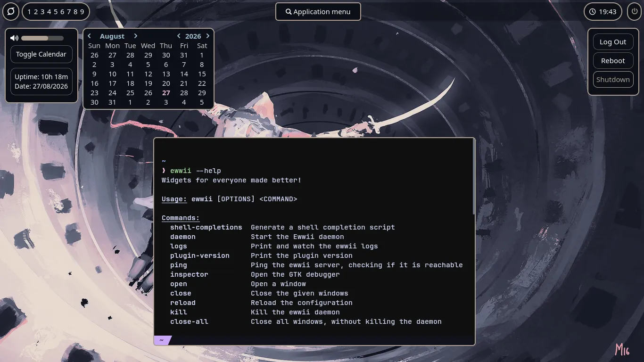Click 'Close the given windows' description
Image resolution: width=644 pixels, height=362 pixels.
[x=299, y=293]
